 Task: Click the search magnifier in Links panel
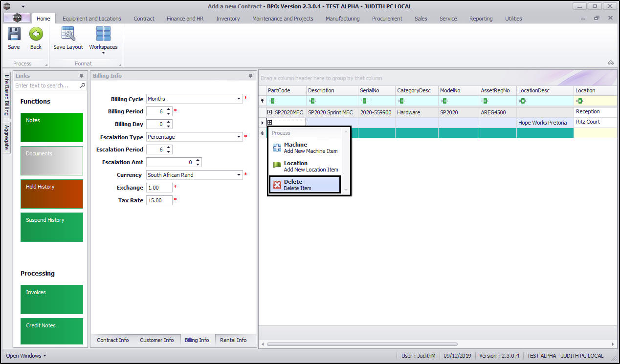(83, 86)
